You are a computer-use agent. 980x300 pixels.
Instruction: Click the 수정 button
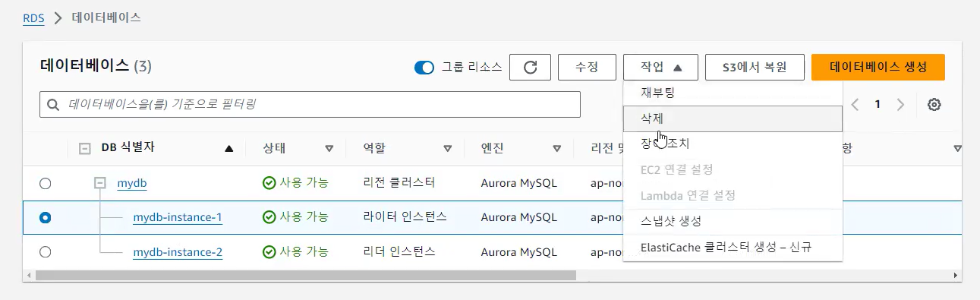(x=587, y=67)
